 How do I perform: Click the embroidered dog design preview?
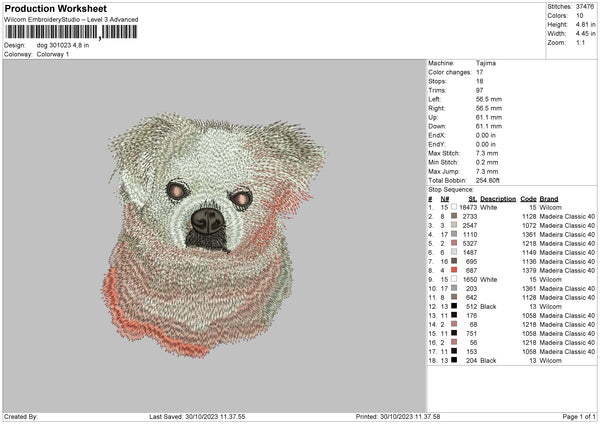tap(214, 235)
